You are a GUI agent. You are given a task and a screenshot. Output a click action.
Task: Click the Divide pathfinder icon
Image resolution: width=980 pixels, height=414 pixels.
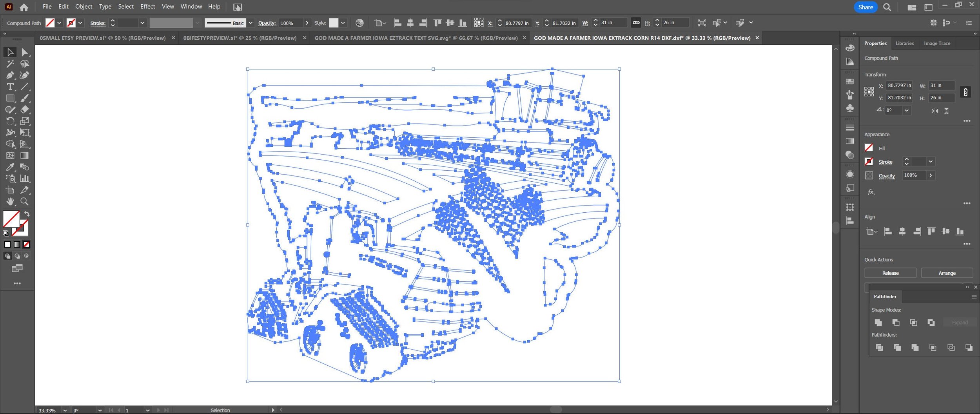click(879, 347)
